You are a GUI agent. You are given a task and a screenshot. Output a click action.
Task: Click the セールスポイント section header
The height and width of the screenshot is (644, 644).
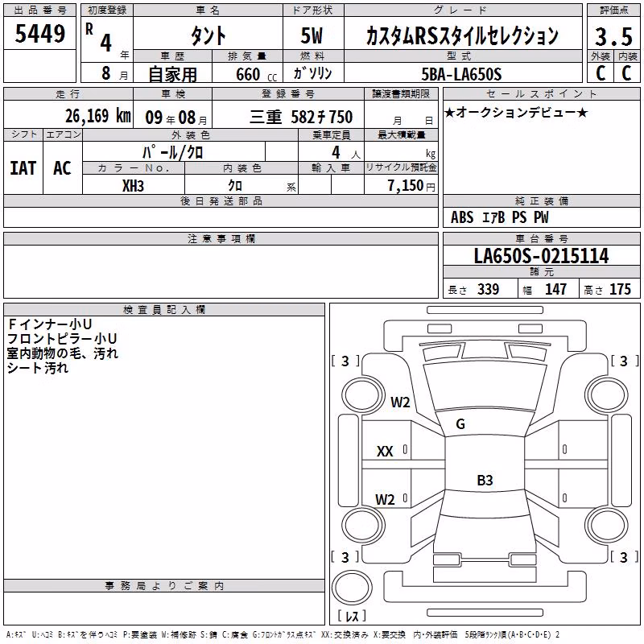(541, 93)
